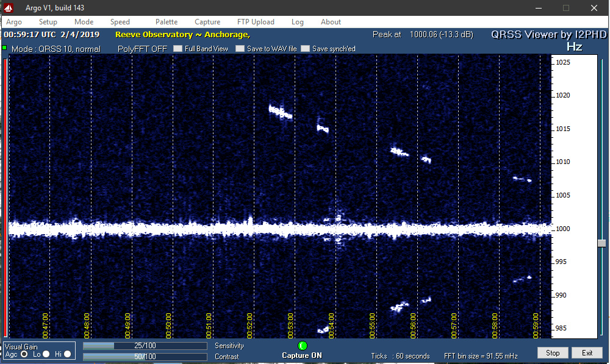Open the Setup menu
610x364 pixels.
(48, 22)
